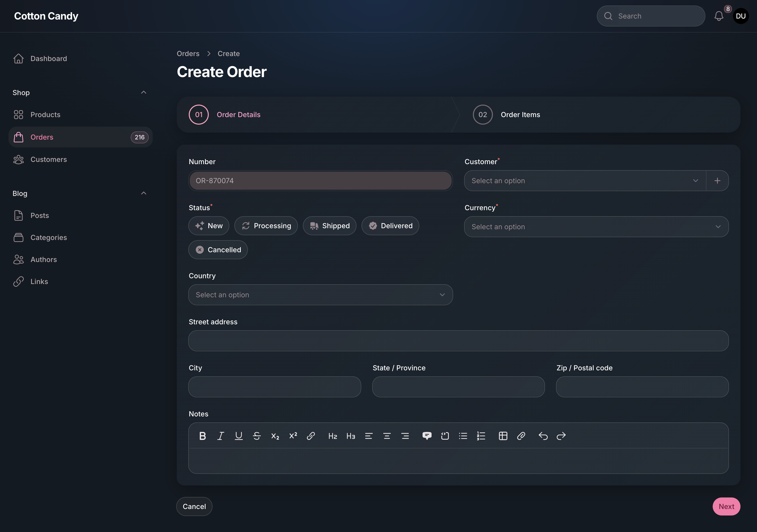The height and width of the screenshot is (532, 757).
Task: Apply Heading 2 formatting in Notes
Action: click(333, 436)
